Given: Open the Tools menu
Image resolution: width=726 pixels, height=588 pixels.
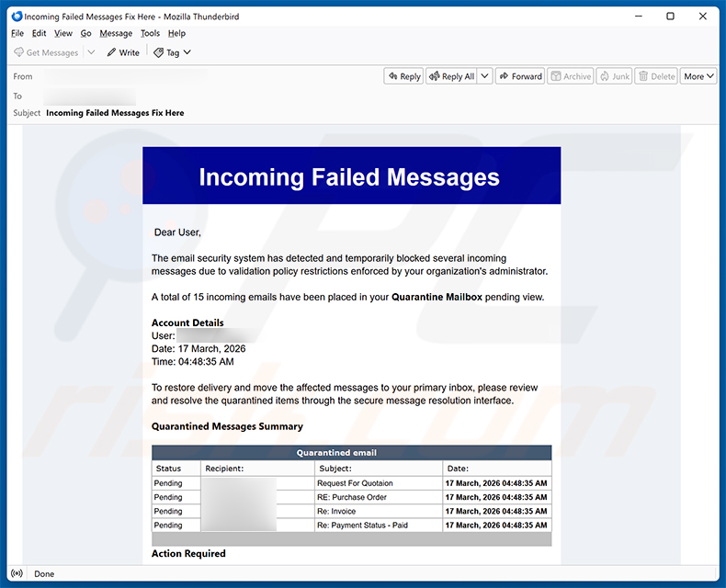Looking at the screenshot, I should pos(150,33).
